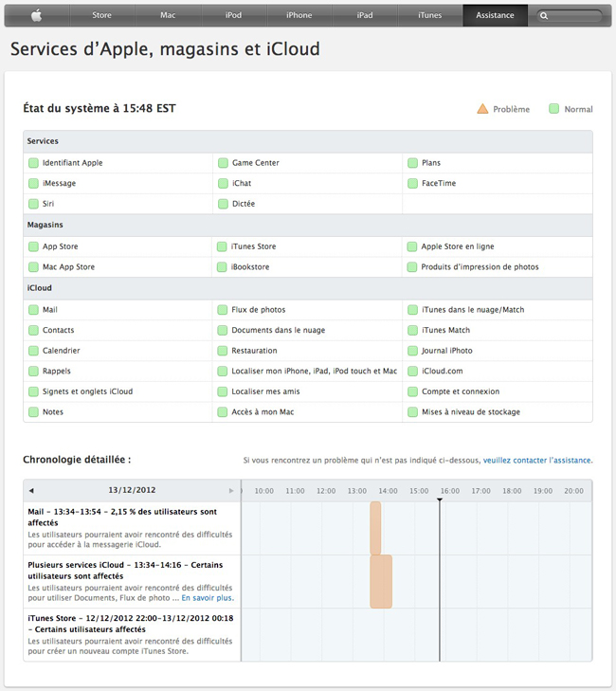Click the status icon next to iMessage
Viewport: 616px width, 691px height.
pos(33,183)
